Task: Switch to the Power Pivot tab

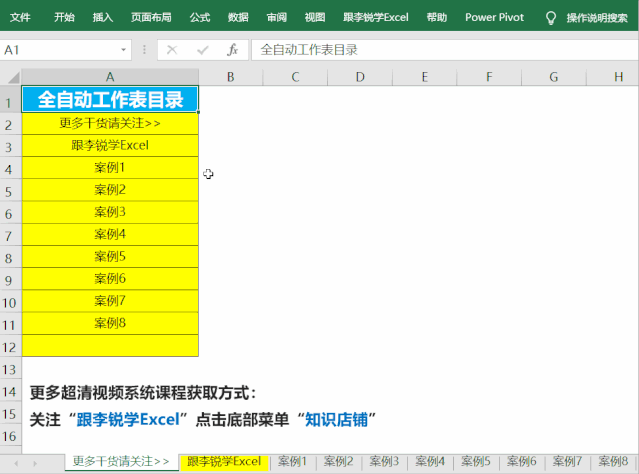Action: (x=494, y=17)
